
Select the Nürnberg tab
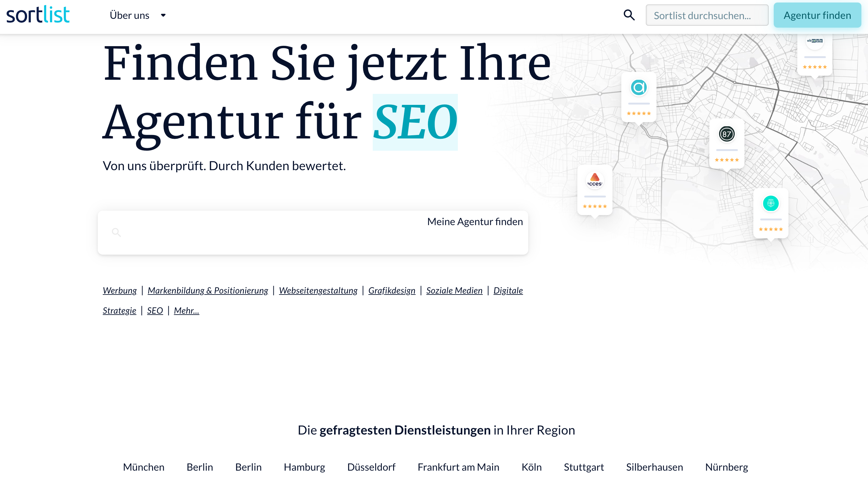(726, 467)
